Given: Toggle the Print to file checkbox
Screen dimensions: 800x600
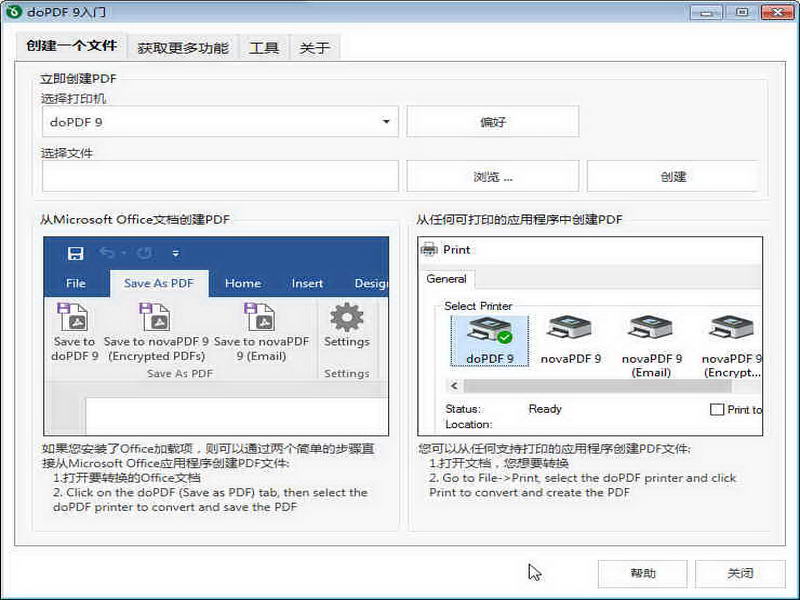Looking at the screenshot, I should click(717, 409).
